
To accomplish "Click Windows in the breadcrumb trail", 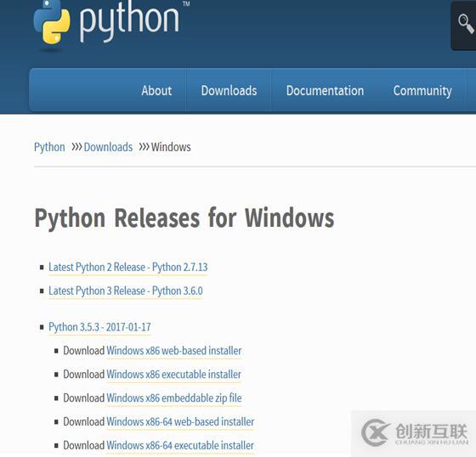I will [x=171, y=147].
